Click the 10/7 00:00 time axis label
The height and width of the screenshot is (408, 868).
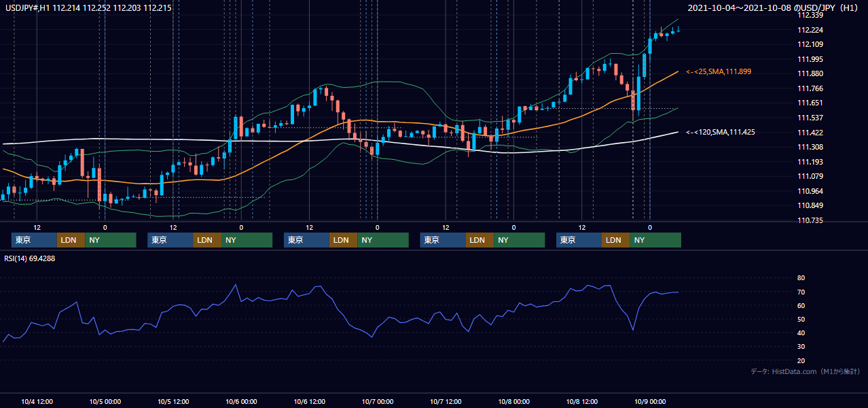[377, 401]
